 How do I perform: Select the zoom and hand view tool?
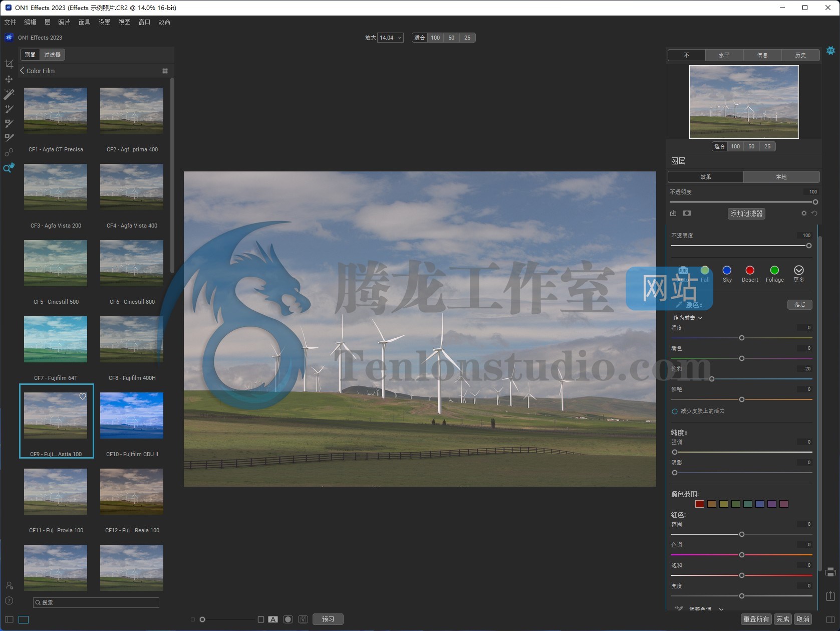pos(9,168)
